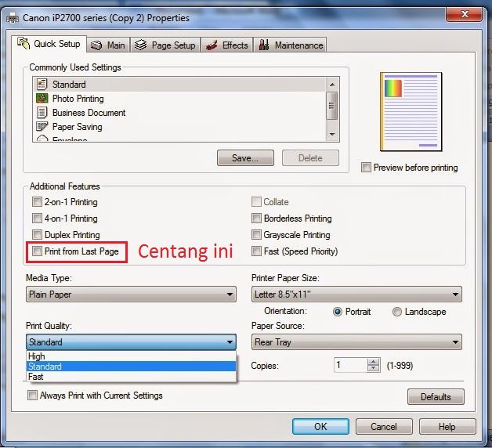Open the Main tab
The image size is (492, 448).
(x=107, y=45)
